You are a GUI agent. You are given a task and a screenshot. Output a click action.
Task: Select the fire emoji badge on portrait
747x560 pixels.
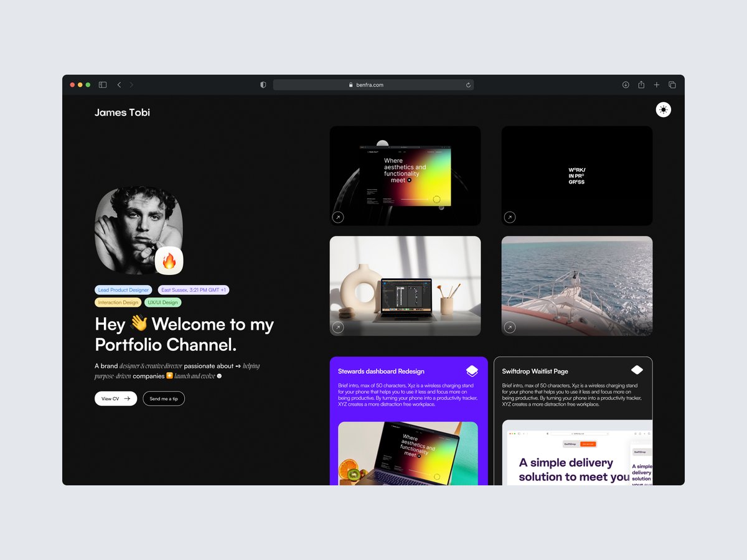pos(169,260)
